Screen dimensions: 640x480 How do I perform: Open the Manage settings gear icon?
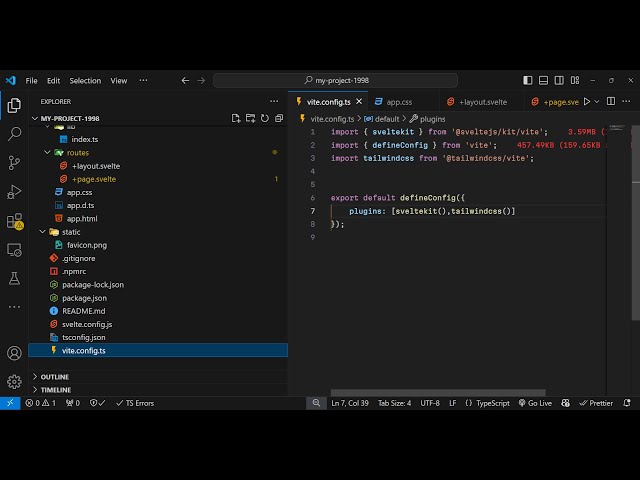coord(14,381)
